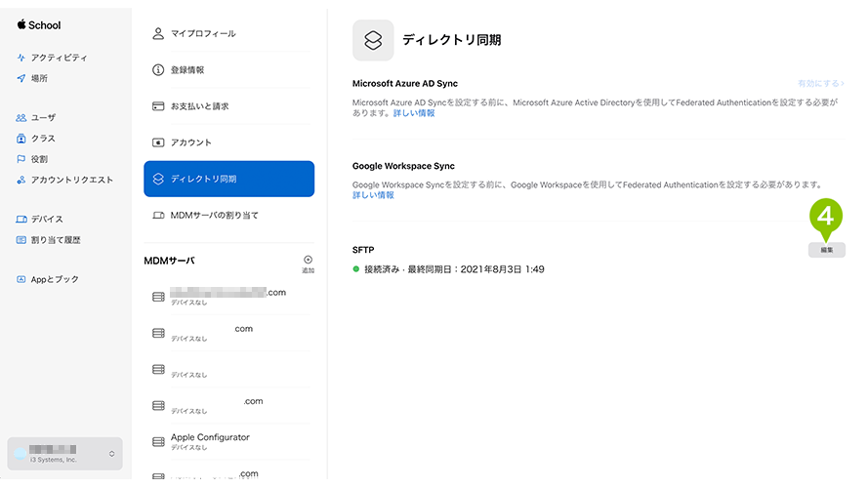Select the first MDM server ending .com
The image size is (868, 488).
click(229, 297)
